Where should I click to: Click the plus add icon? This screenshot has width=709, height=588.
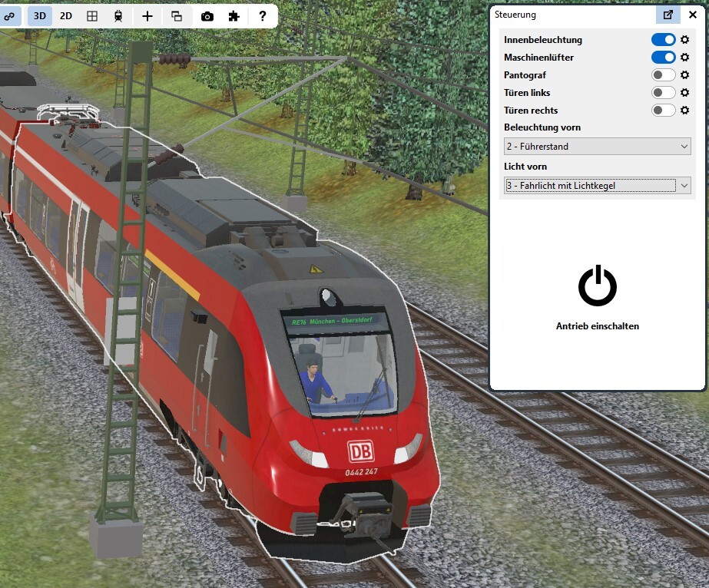(x=147, y=16)
